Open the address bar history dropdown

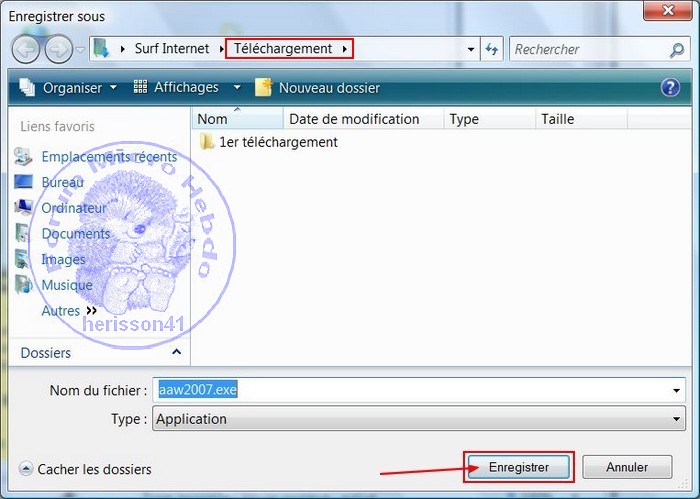tap(471, 49)
